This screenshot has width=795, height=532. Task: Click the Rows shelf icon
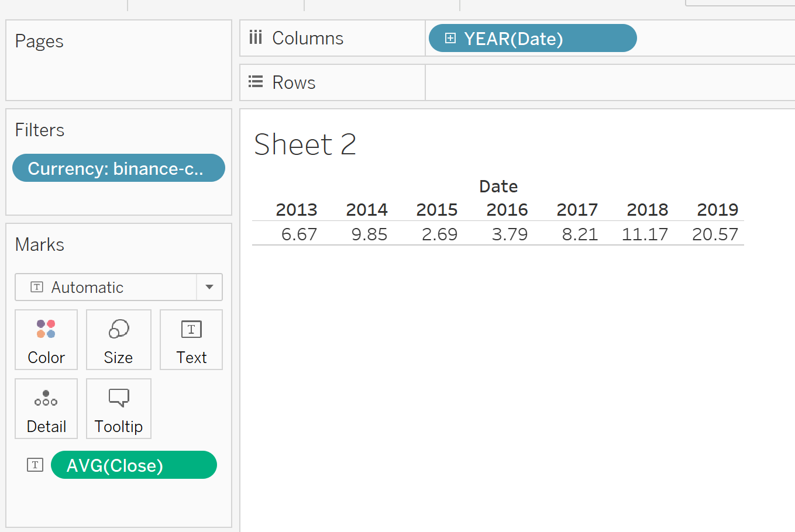(256, 82)
